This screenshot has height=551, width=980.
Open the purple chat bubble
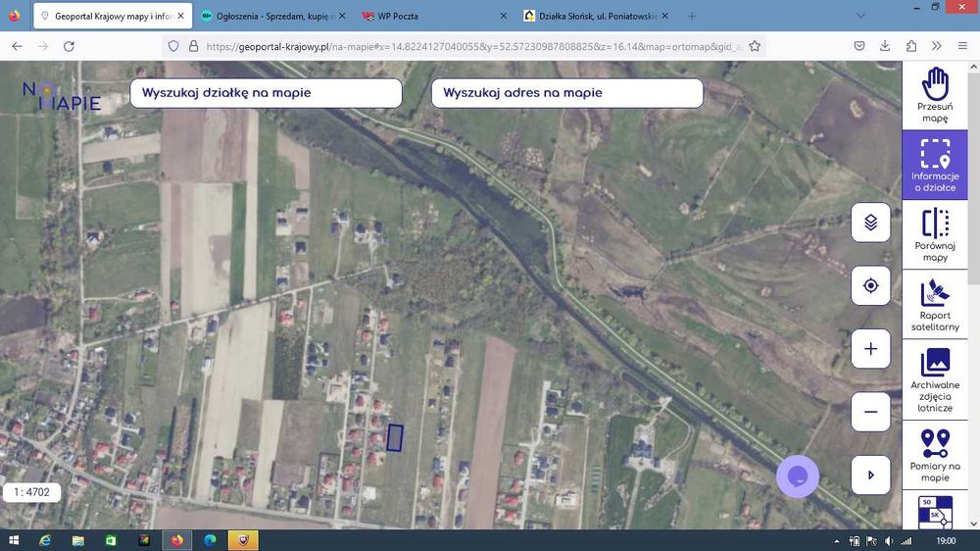point(798,476)
